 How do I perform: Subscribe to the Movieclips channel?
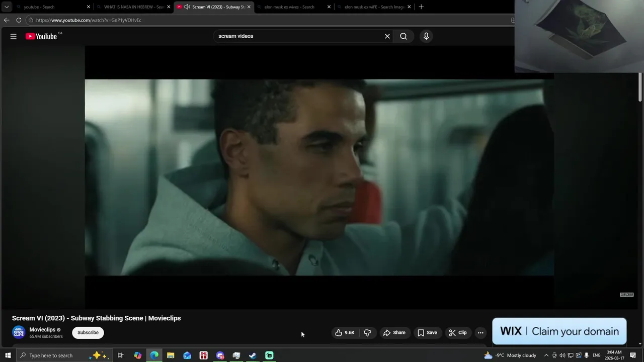coord(88,333)
